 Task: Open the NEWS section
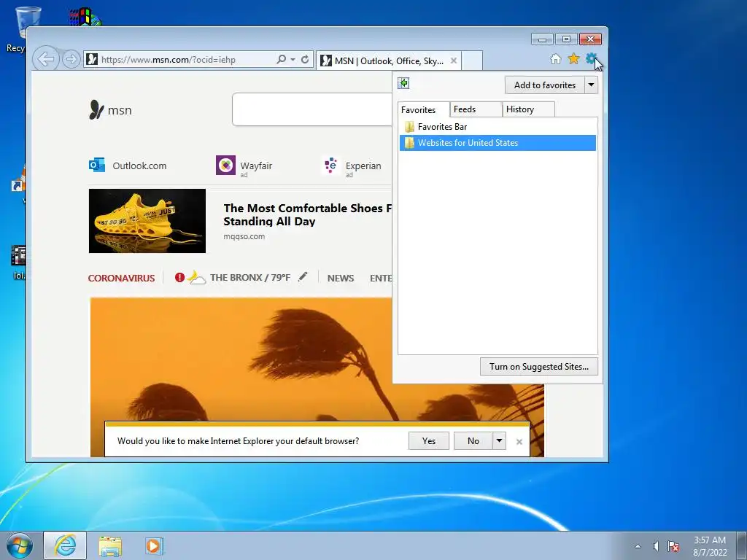[x=340, y=278]
